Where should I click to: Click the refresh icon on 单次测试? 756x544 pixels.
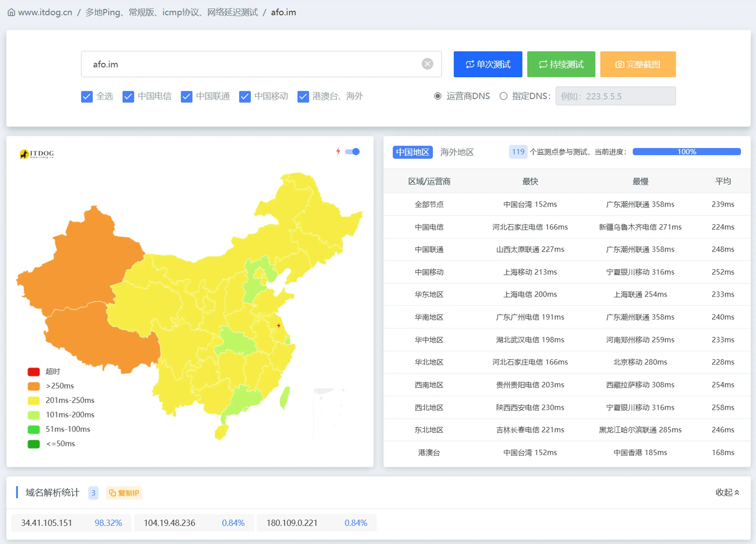(470, 64)
